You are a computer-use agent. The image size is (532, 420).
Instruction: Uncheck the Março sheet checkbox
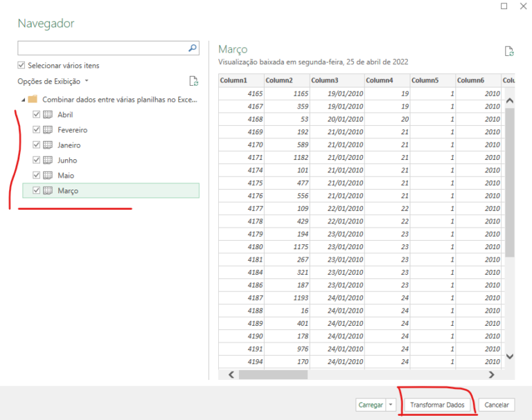pyautogui.click(x=36, y=190)
